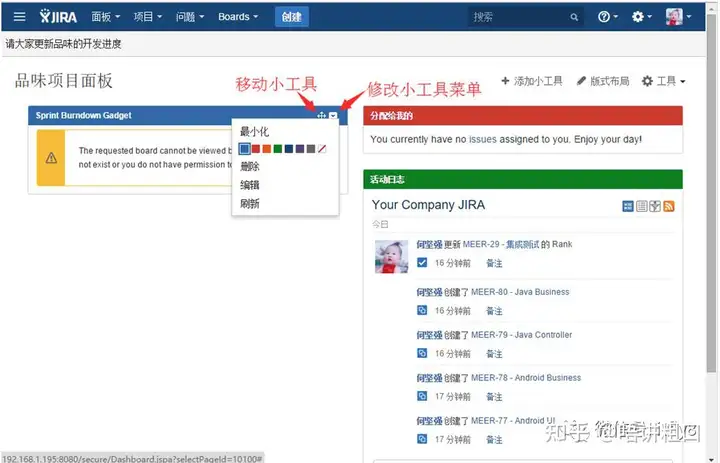Click the Sprint Burndown Gadget title

tap(84, 115)
